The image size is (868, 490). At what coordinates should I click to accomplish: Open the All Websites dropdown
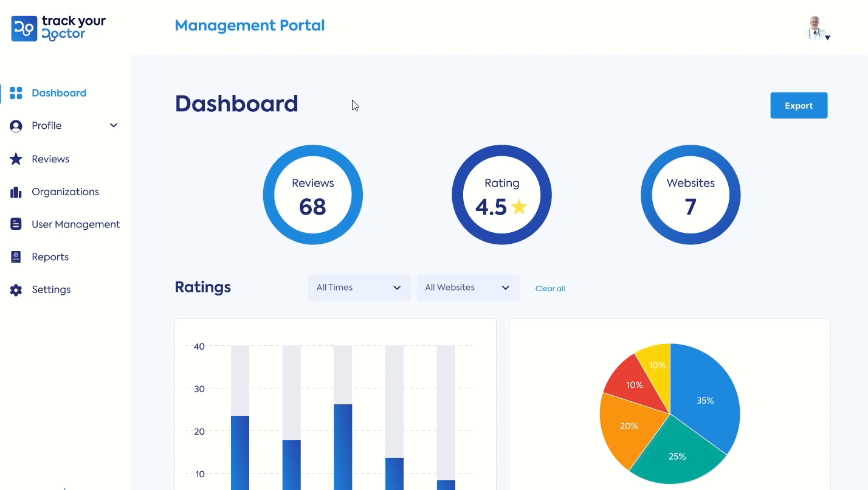(x=468, y=288)
